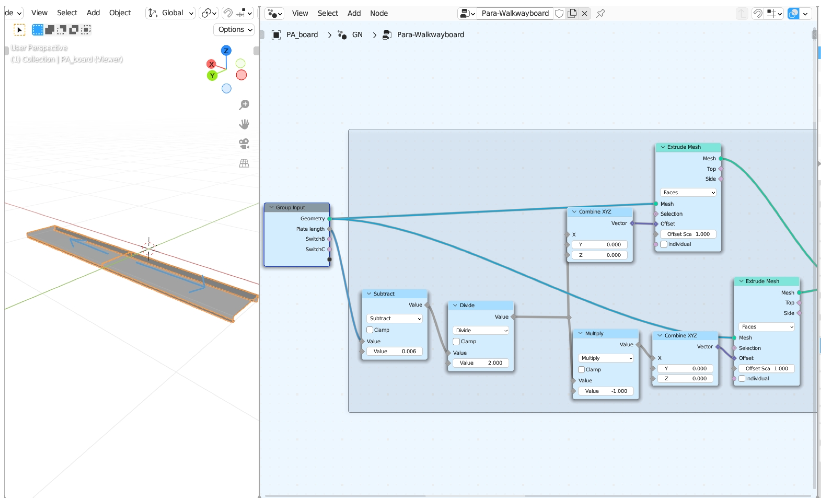Toggle Individual checkbox in top Extrude Mesh
Image resolution: width=824 pixels, height=504 pixels.
pos(664,244)
